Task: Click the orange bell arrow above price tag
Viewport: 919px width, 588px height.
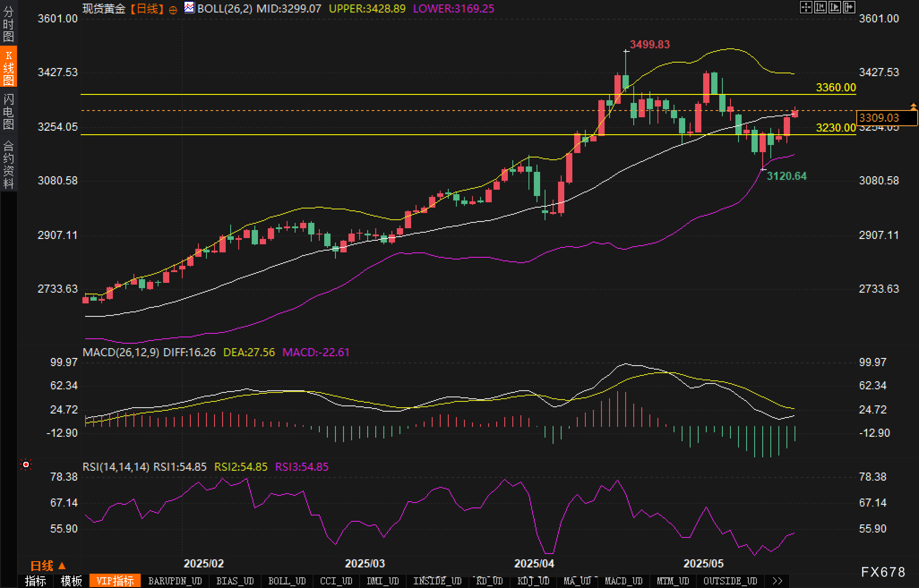Action: [x=913, y=106]
